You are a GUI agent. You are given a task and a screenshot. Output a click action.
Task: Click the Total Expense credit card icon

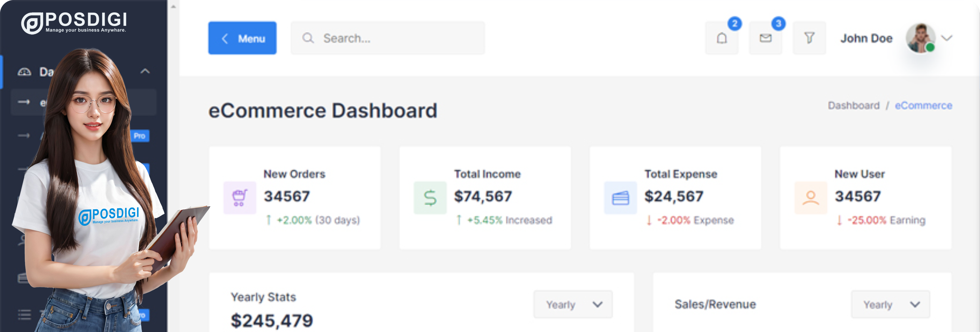[x=620, y=198]
